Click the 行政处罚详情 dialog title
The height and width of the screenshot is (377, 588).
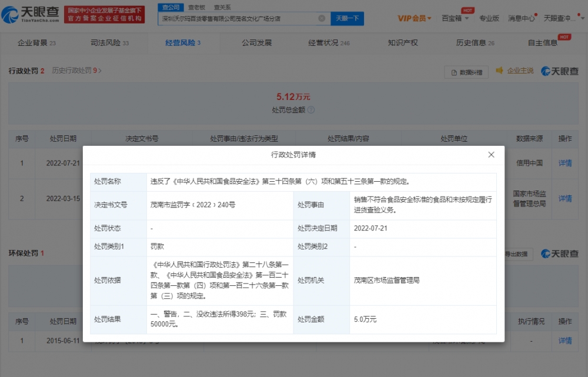click(293, 155)
